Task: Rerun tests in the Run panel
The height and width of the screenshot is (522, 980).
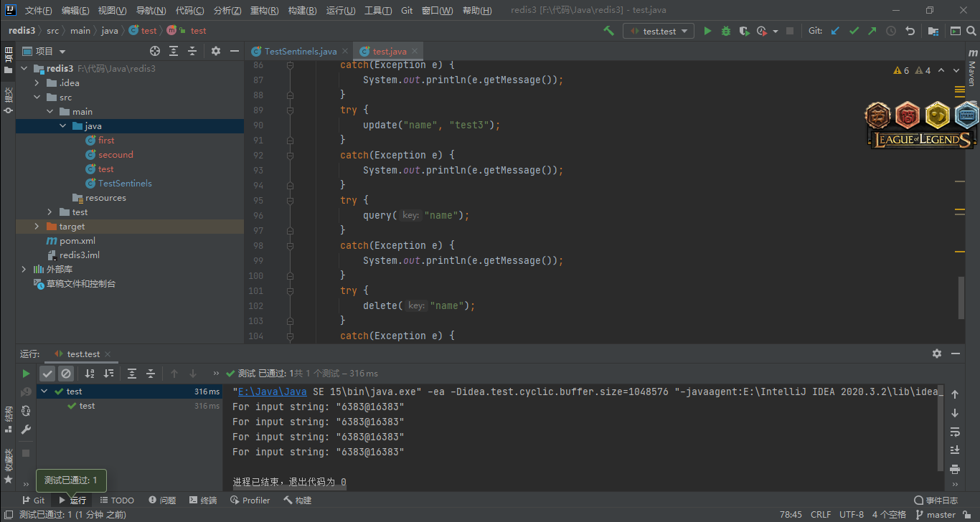Action: (x=26, y=374)
